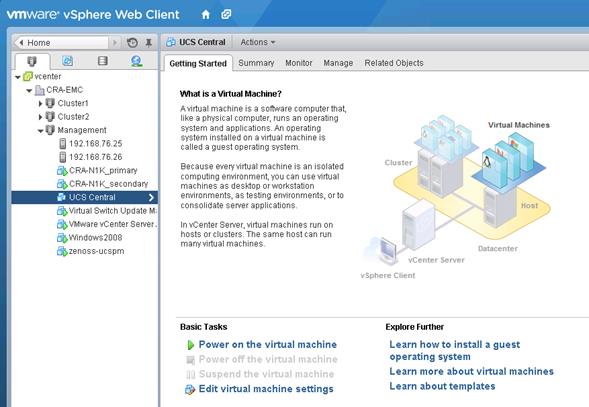Click the UCS Central VM icon in header
The height and width of the screenshot is (407, 589).
171,42
